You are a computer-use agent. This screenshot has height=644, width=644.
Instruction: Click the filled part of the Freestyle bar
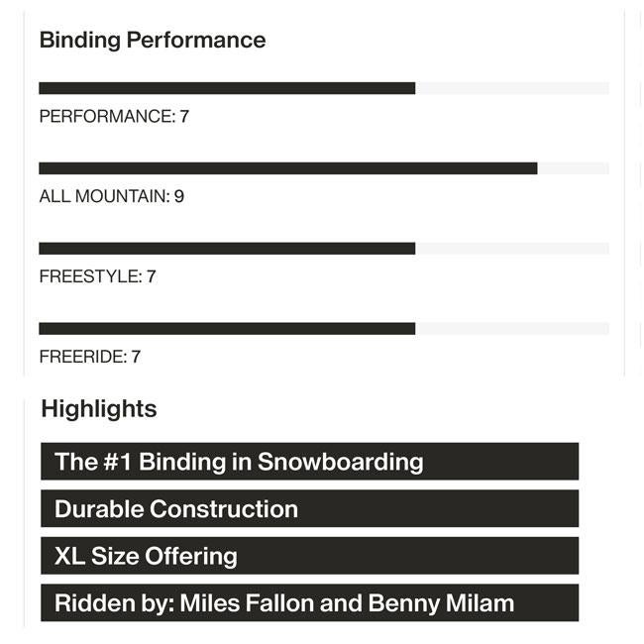226,249
